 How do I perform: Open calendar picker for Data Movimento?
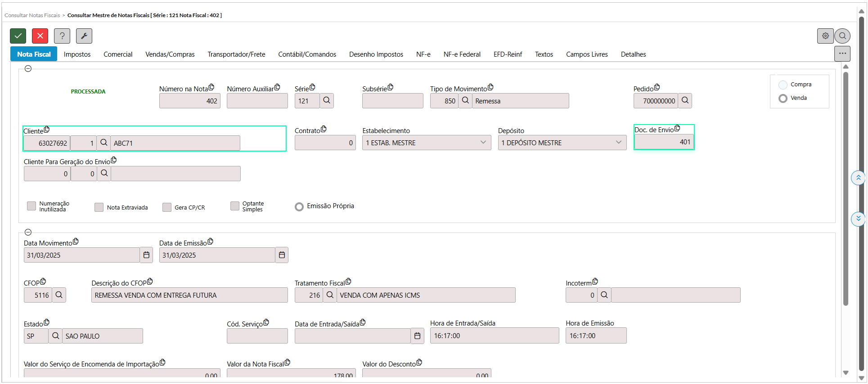pyautogui.click(x=146, y=255)
